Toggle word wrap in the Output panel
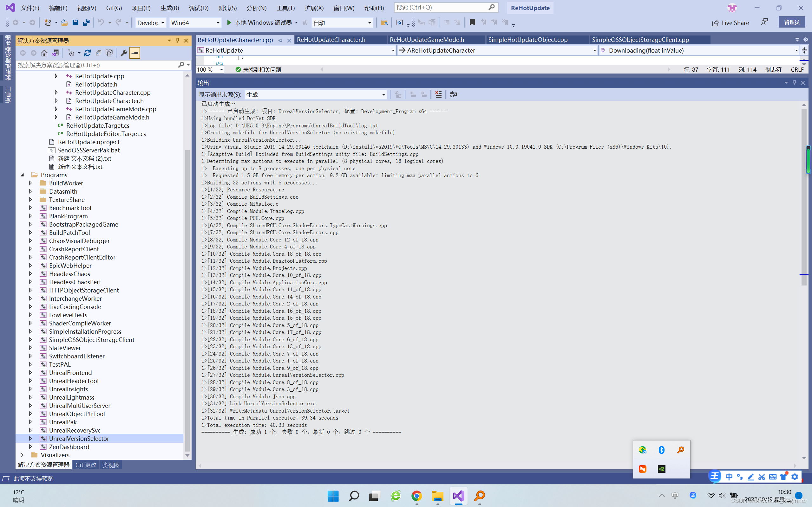 point(453,94)
